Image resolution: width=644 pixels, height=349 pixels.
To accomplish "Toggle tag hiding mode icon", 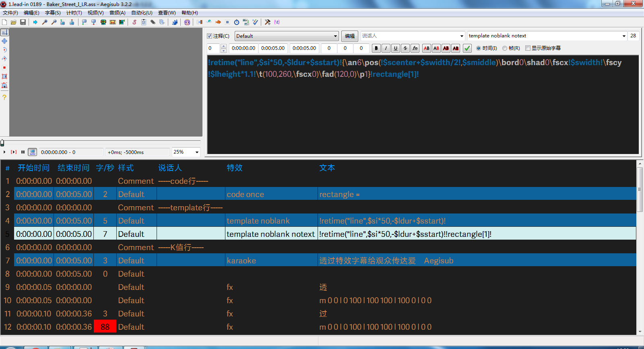I will pos(277,22).
